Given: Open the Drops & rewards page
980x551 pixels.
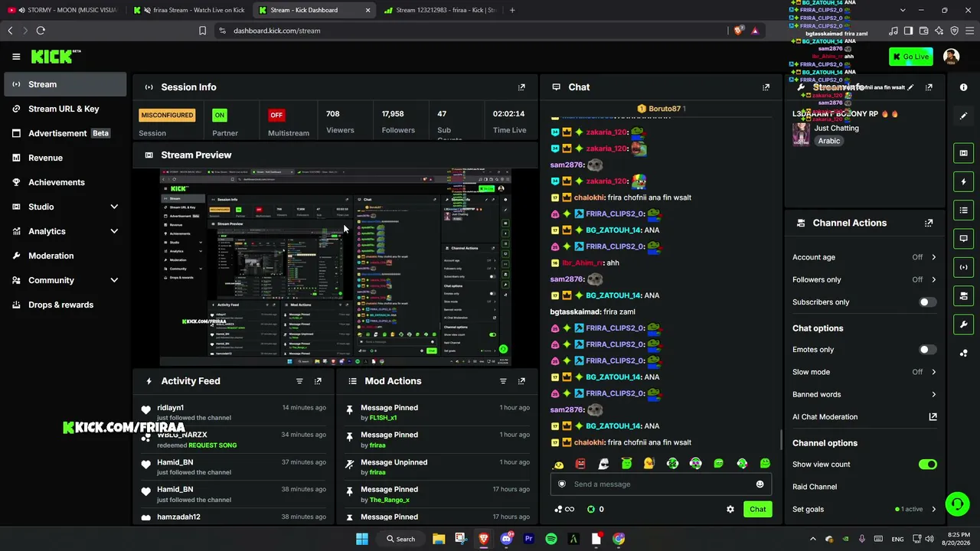Looking at the screenshot, I should click(x=65, y=305).
